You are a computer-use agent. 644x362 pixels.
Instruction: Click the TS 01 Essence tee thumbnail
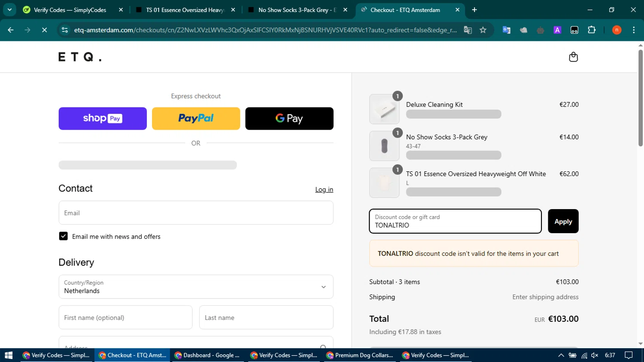tap(384, 183)
